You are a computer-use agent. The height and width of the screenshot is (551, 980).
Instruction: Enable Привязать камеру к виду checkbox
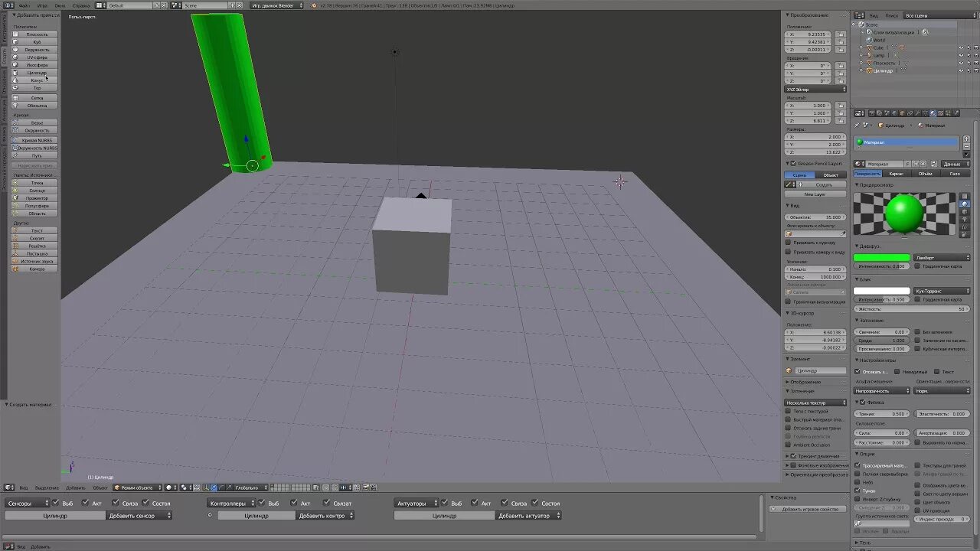pyautogui.click(x=789, y=252)
